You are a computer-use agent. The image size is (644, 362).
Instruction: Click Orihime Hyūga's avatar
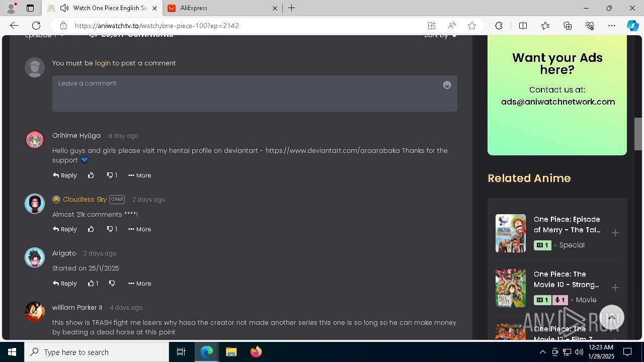(35, 140)
